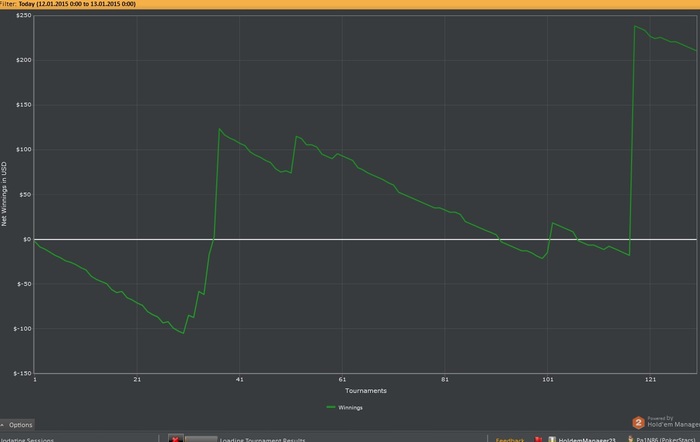Open the Feedback link

(x=510, y=440)
